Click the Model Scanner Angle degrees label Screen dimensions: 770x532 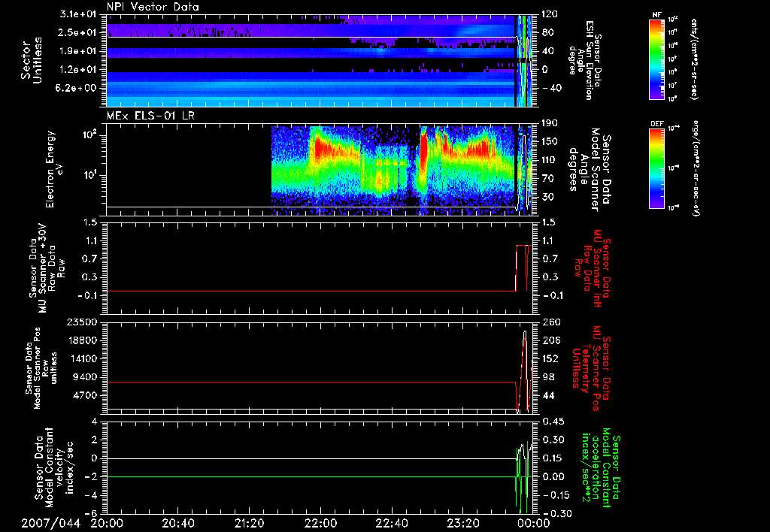pyautogui.click(x=589, y=170)
